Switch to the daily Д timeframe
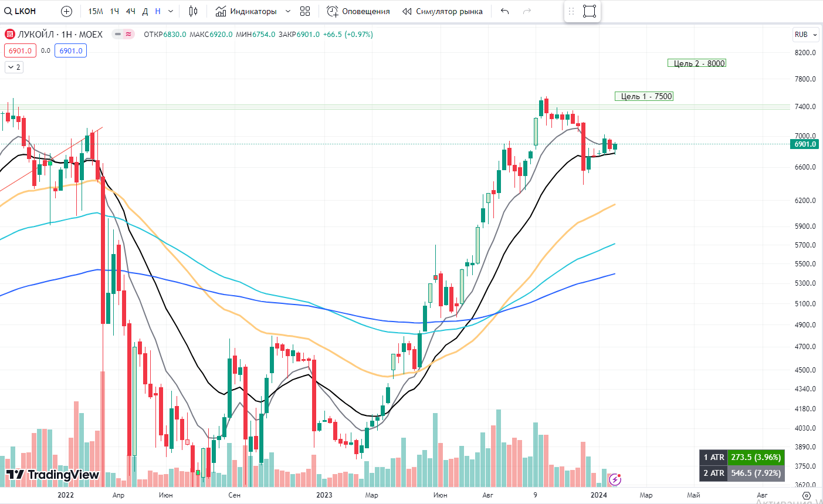The width and height of the screenshot is (823, 504). click(145, 11)
